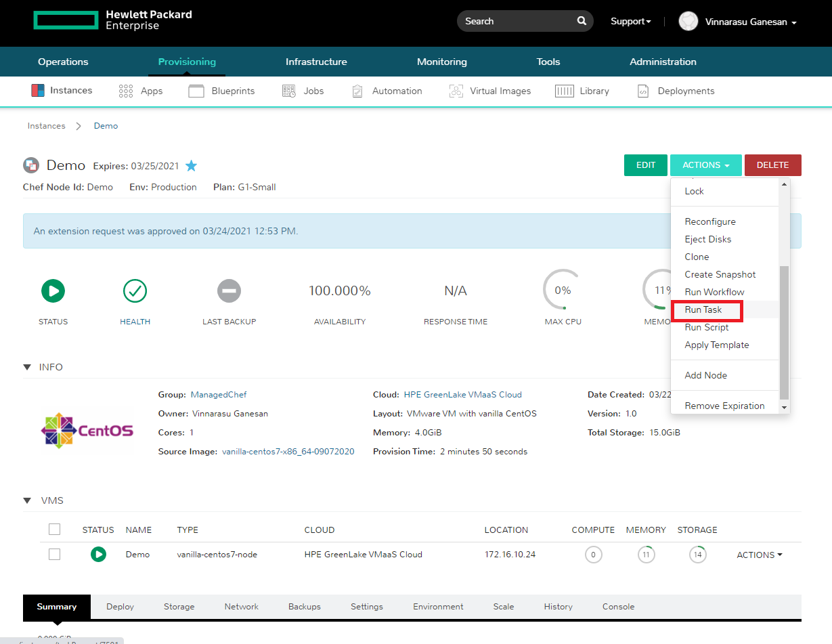
Task: Open the Virtual Images icon
Action: (x=456, y=91)
